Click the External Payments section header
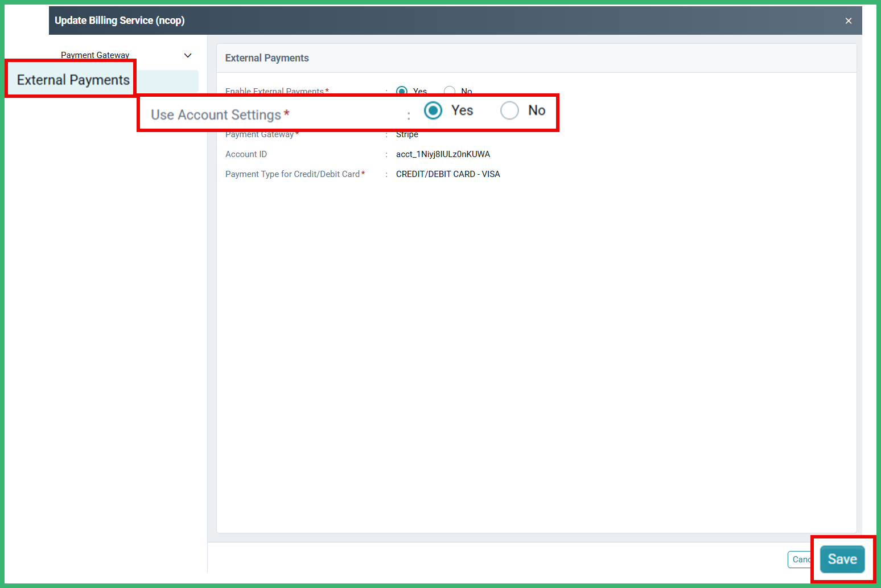 pyautogui.click(x=267, y=57)
